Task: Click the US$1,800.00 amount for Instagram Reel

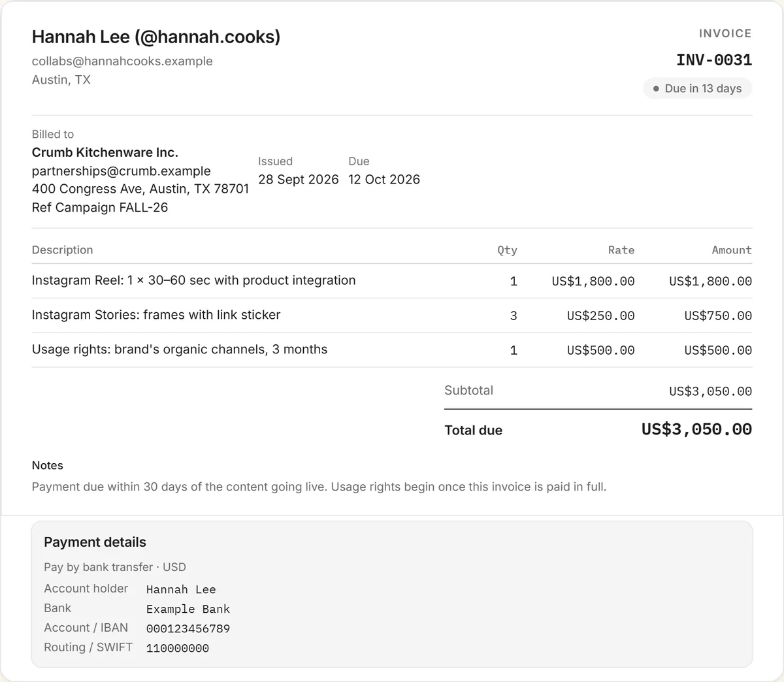Action: (x=711, y=282)
